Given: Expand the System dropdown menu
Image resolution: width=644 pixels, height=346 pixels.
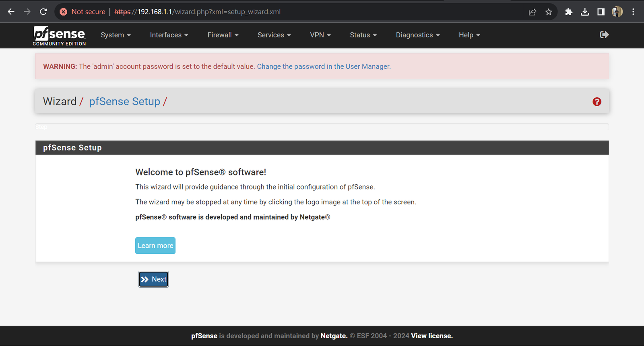Looking at the screenshot, I should [116, 35].
